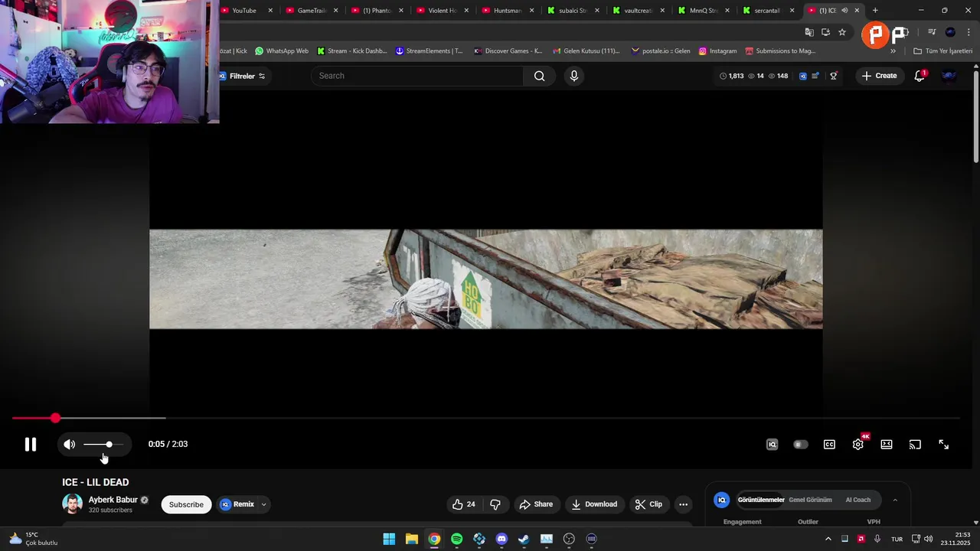980x551 pixels.
Task: Enter full screen mode
Action: 944,445
